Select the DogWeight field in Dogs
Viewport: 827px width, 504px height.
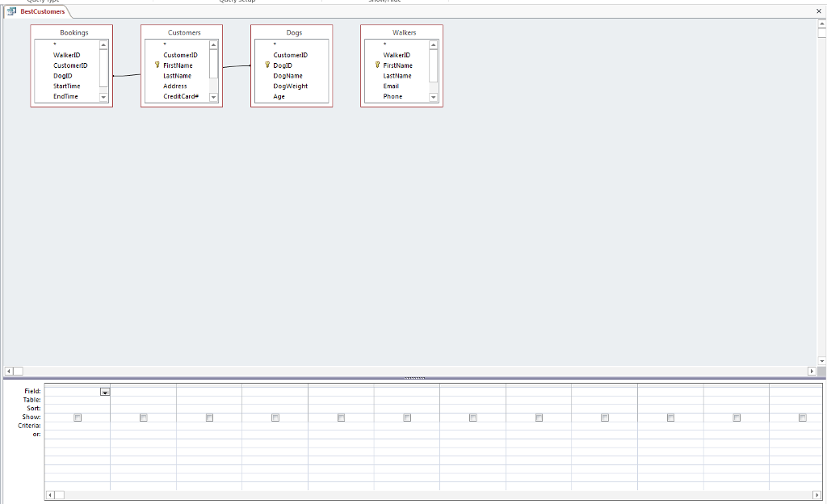click(x=292, y=86)
